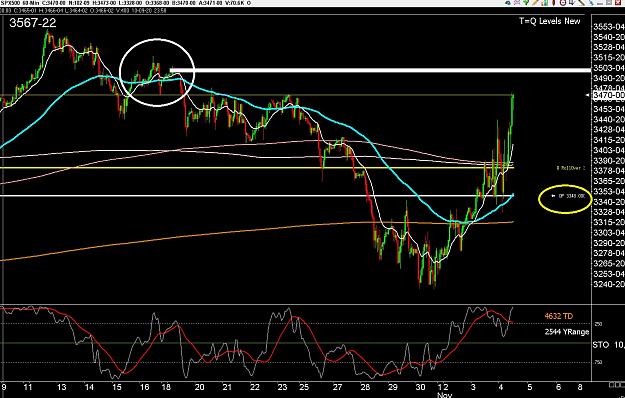Click date label 18 on time axis
This screenshot has width=625, height=398.
(x=167, y=387)
